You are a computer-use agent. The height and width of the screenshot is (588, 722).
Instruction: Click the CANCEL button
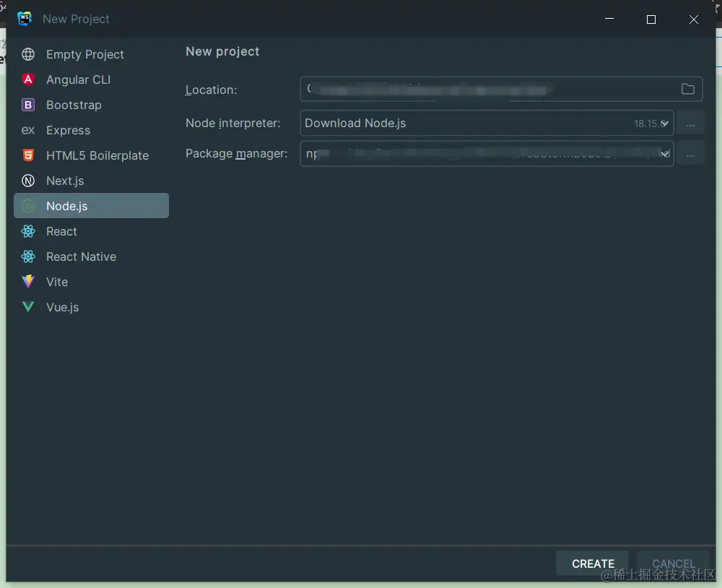click(673, 563)
